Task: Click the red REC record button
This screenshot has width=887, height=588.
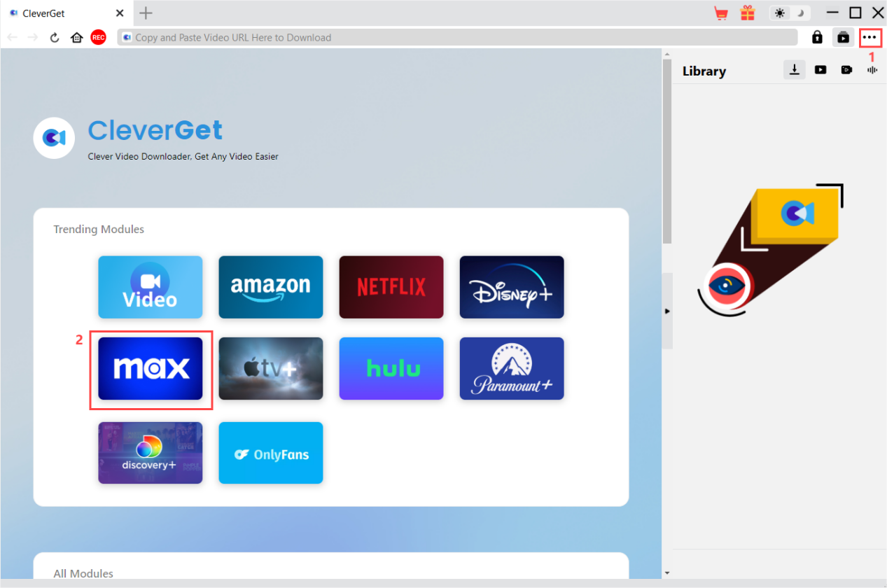Action: point(98,38)
